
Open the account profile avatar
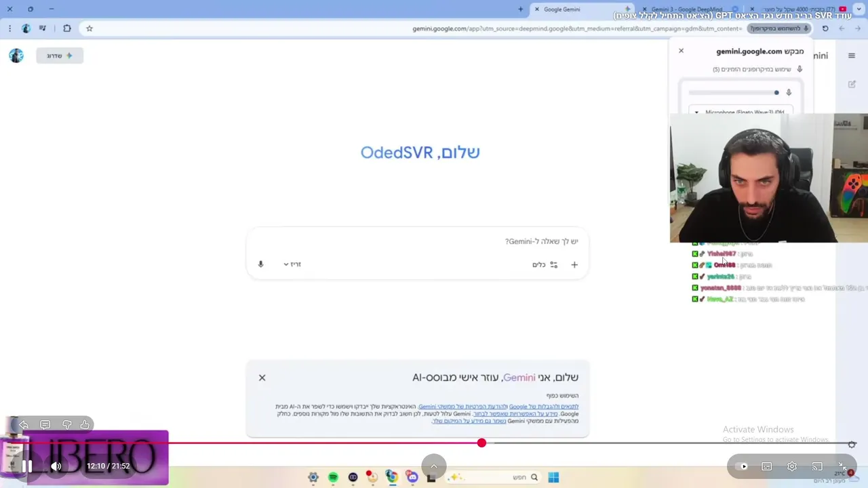[16, 56]
